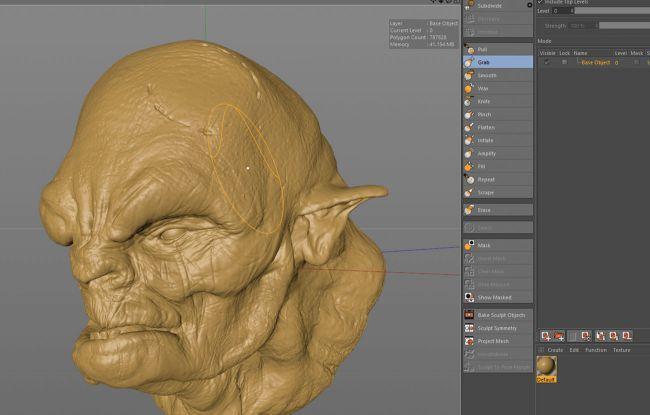This screenshot has height=415, width=650.
Task: Click the Show Masked command
Action: tap(497, 297)
